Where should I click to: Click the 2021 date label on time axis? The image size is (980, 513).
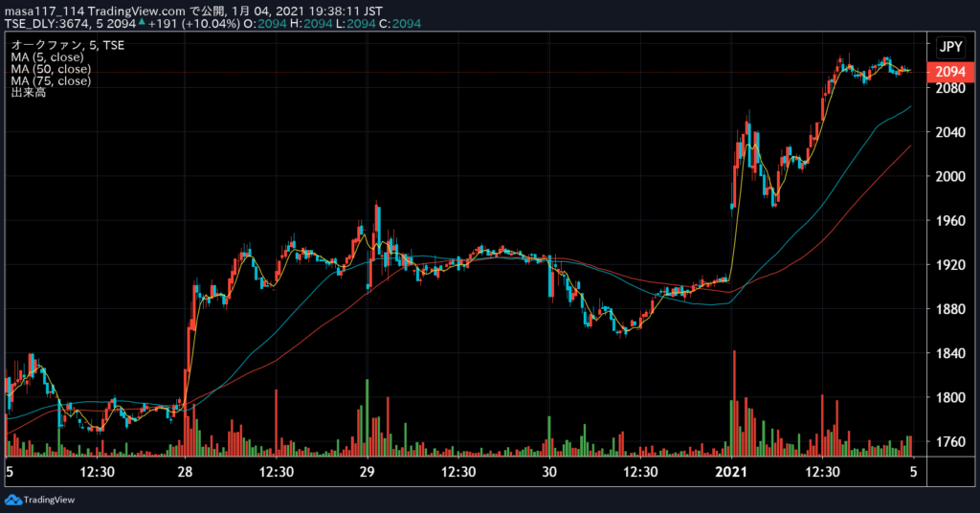tap(731, 472)
